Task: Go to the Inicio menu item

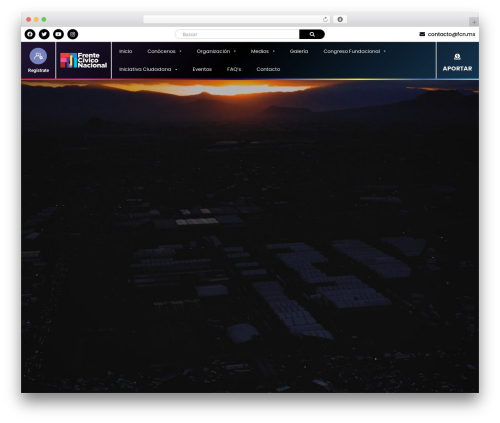Action: 126,51
